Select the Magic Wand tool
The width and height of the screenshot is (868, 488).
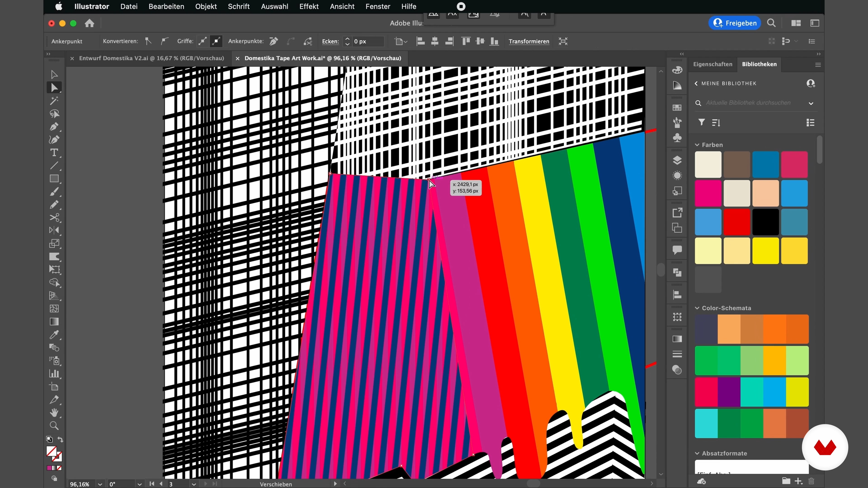click(x=54, y=101)
